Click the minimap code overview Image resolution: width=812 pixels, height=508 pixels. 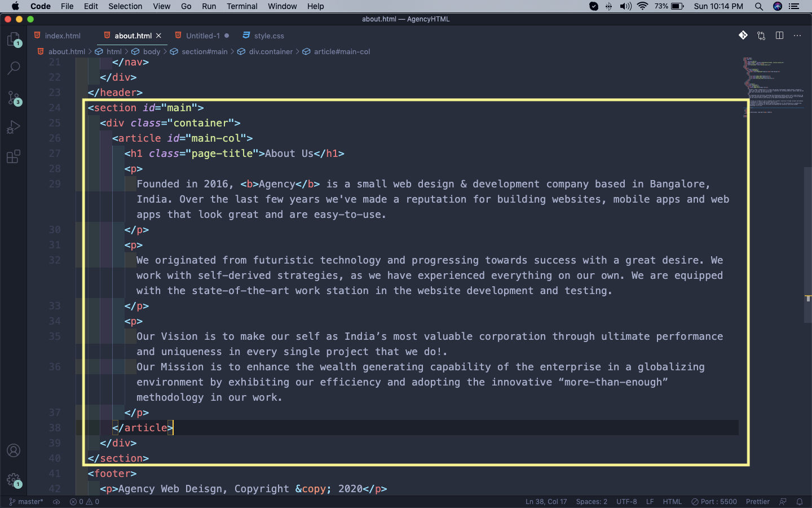coord(773,86)
